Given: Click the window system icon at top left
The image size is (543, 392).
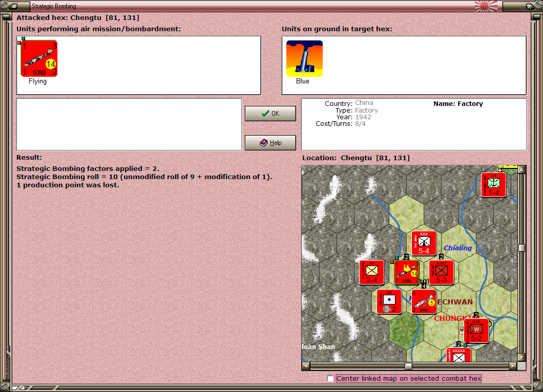Looking at the screenshot, I should [13, 6].
